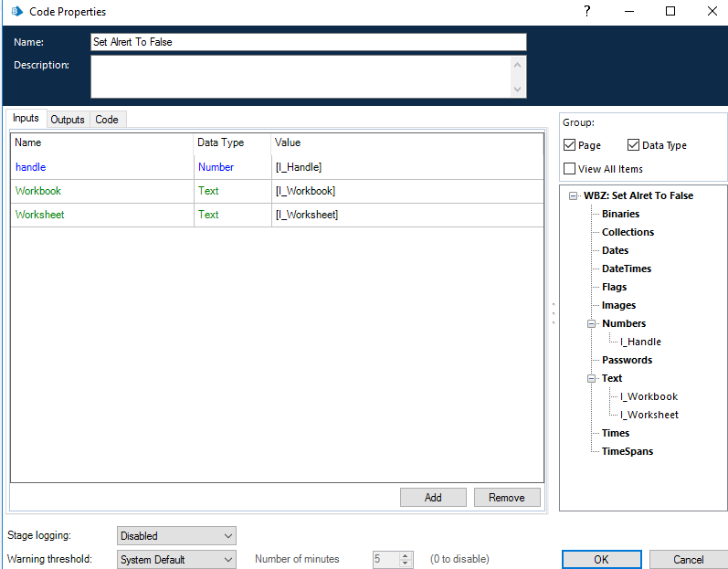Click the Remove button
This screenshot has width=728, height=569.
506,498
